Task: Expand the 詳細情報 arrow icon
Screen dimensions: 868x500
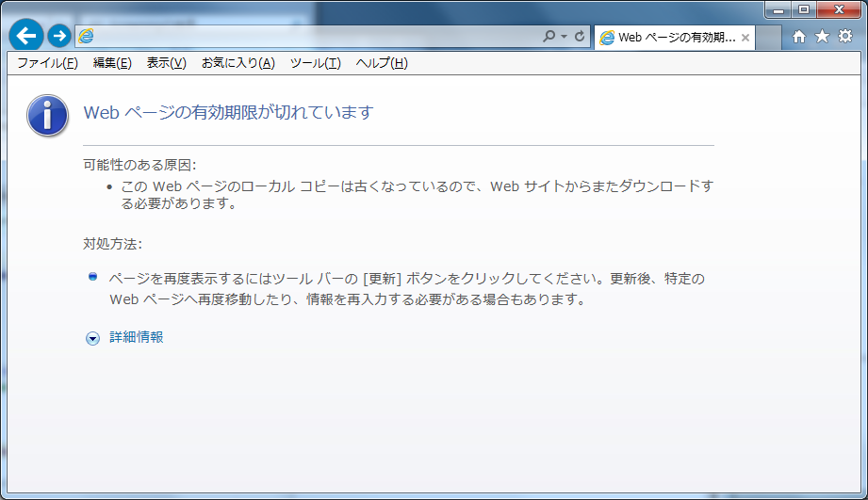Action: click(92, 338)
